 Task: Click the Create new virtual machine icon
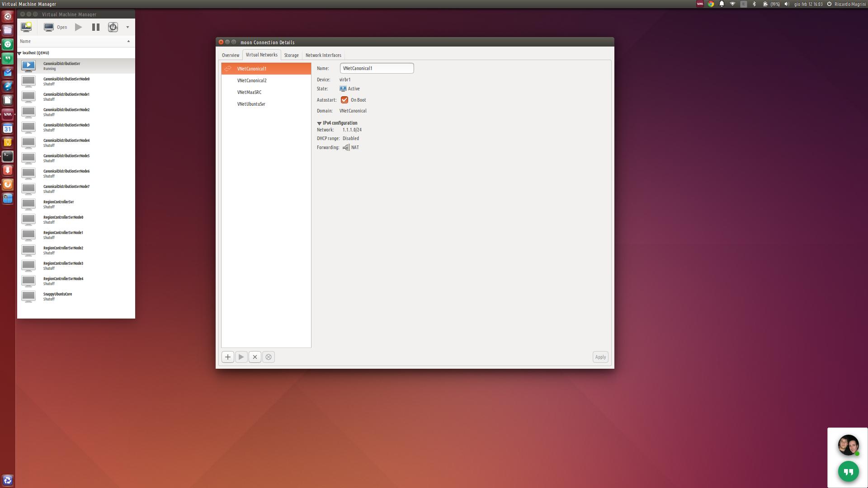click(x=26, y=27)
